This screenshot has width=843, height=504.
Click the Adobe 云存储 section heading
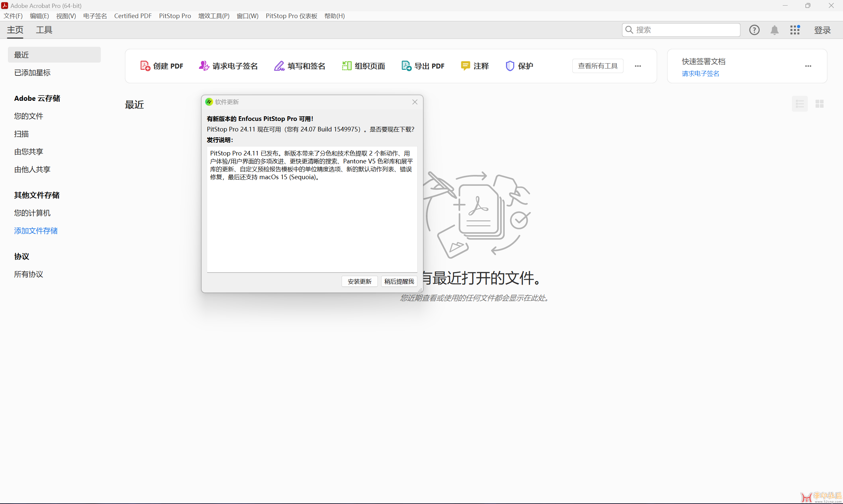tap(37, 98)
